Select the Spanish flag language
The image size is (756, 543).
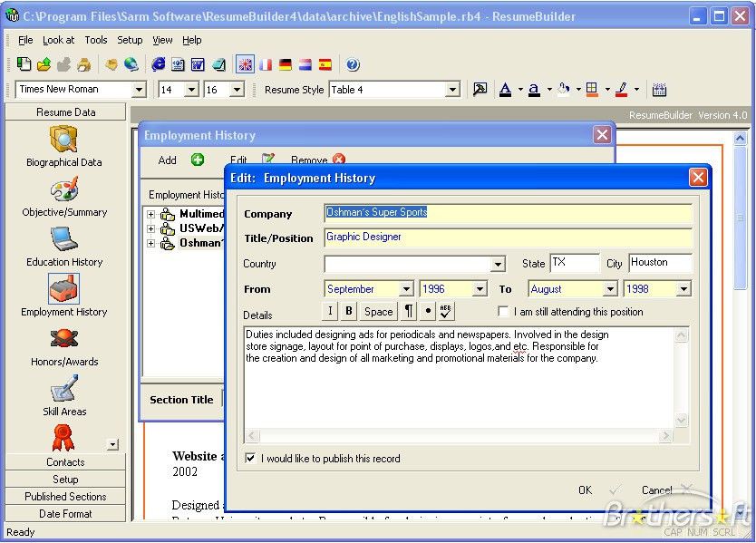[x=325, y=64]
